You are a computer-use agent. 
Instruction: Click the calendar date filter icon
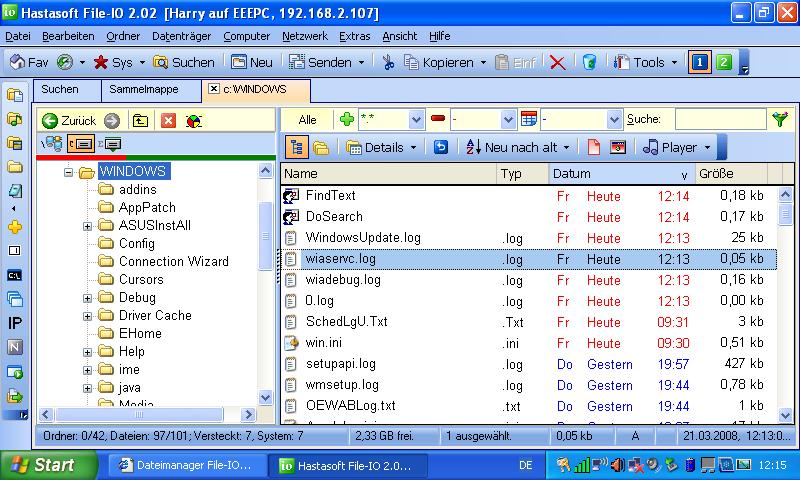click(x=529, y=119)
